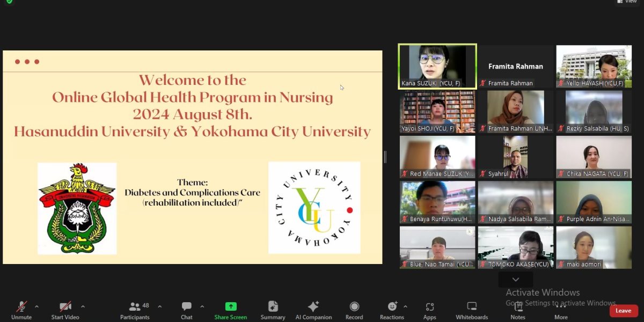Toggle meeting recording with Record
The image size is (644, 322).
tap(354, 310)
